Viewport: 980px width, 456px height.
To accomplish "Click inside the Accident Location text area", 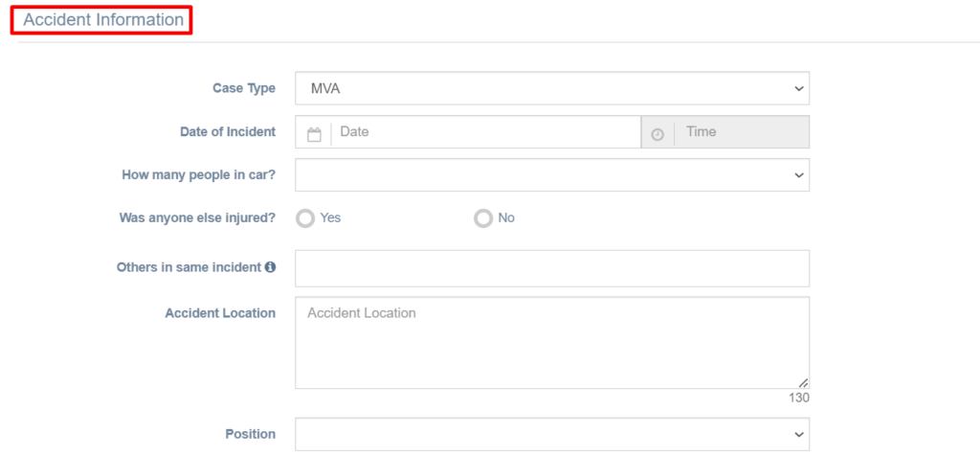I will click(x=552, y=343).
